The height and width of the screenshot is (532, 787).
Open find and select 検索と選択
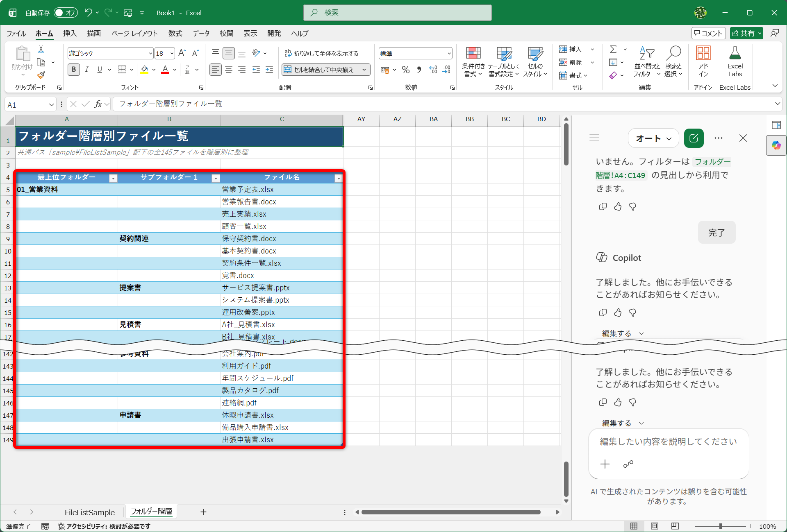pyautogui.click(x=673, y=61)
